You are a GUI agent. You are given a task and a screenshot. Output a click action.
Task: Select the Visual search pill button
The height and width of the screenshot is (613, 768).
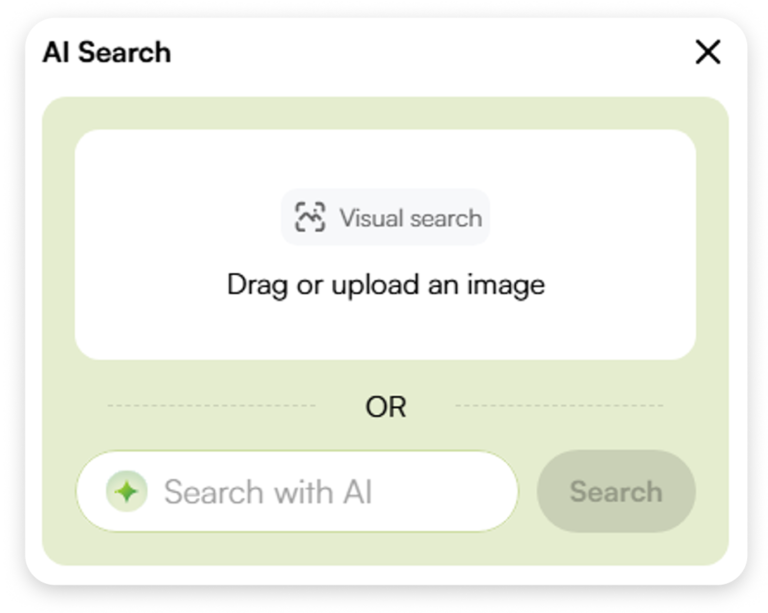385,217
